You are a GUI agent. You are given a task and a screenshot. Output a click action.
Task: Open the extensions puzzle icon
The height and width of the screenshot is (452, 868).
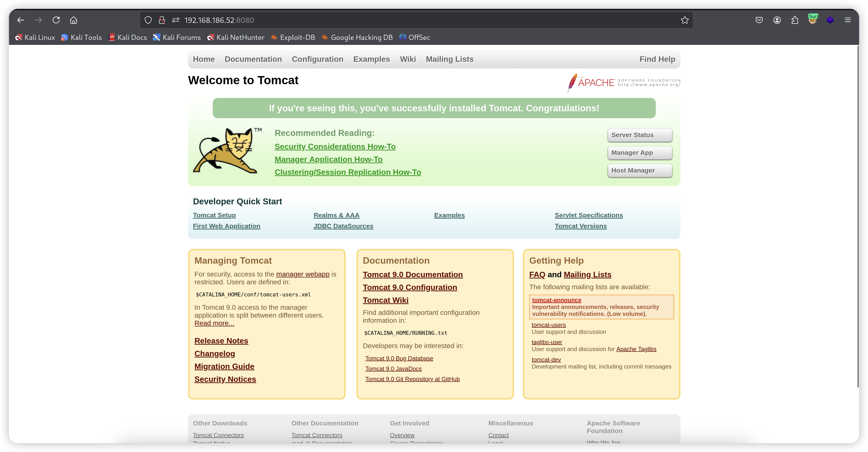795,20
